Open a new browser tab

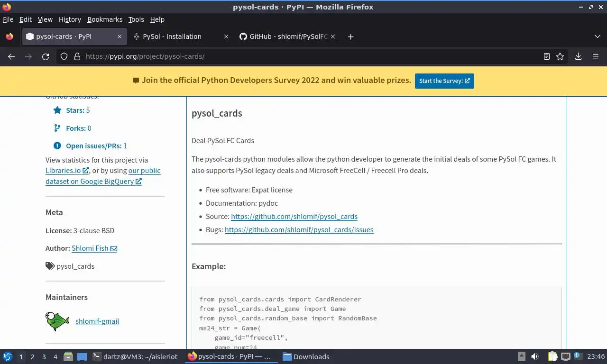pyautogui.click(x=350, y=36)
